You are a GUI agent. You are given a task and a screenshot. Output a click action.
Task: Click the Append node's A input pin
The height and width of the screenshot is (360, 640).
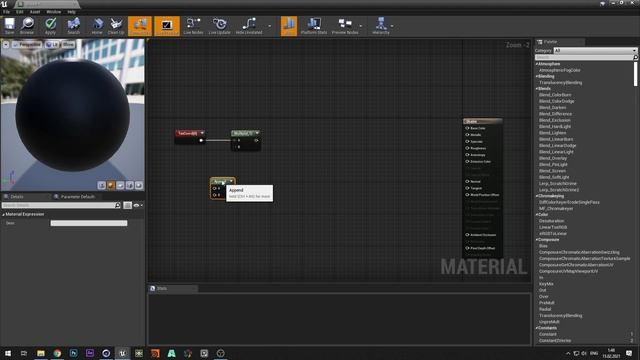click(x=214, y=189)
